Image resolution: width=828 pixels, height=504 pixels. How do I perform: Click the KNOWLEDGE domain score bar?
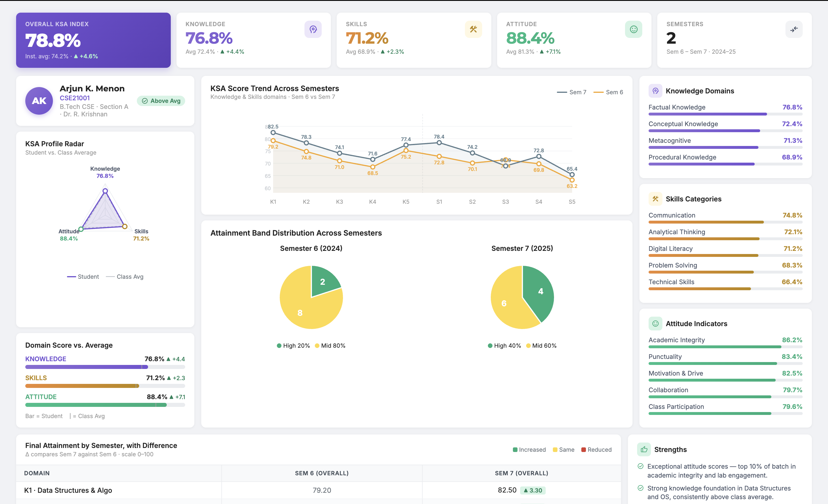coord(105,367)
